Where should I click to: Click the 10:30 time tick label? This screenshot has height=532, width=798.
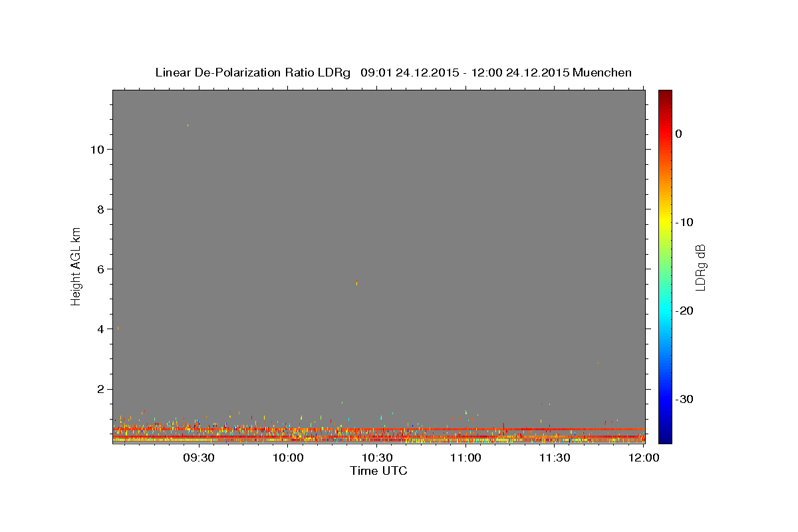point(377,458)
